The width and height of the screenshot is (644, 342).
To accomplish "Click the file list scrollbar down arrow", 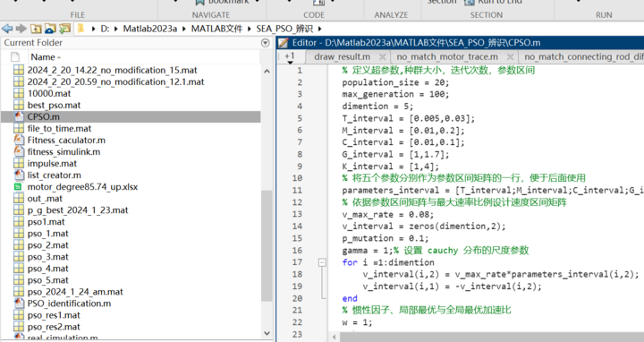I will (267, 333).
